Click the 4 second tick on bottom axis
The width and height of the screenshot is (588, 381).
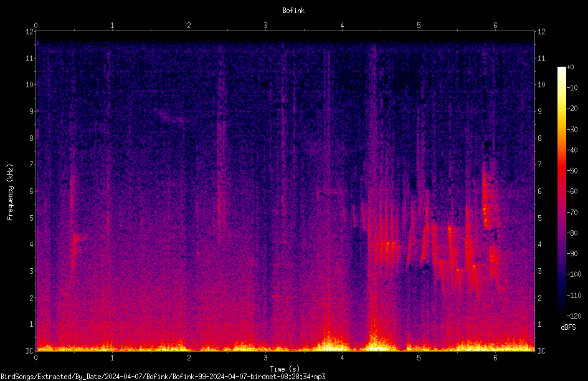tap(342, 358)
